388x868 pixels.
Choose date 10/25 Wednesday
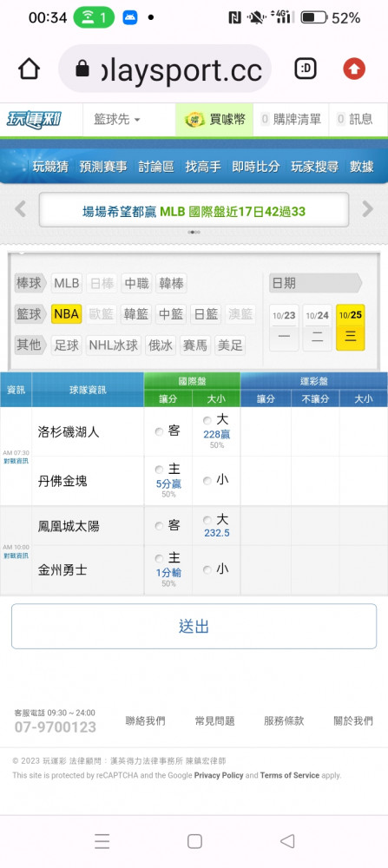pyautogui.click(x=351, y=327)
